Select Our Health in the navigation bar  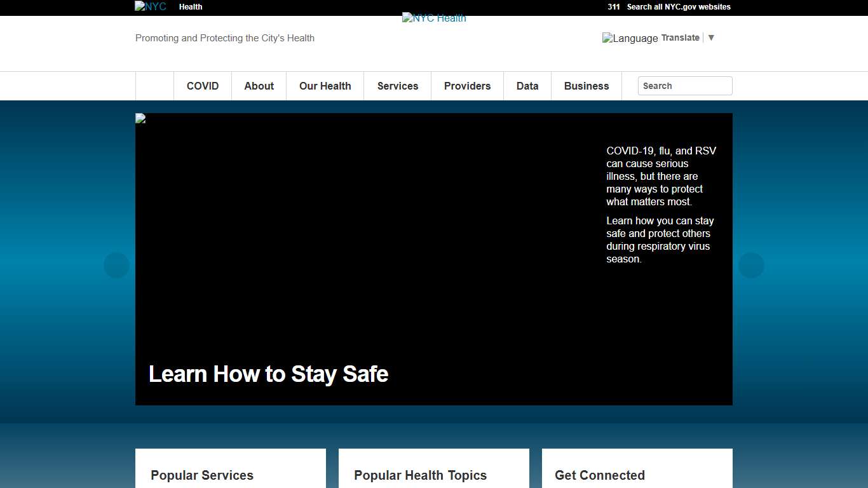coord(325,86)
